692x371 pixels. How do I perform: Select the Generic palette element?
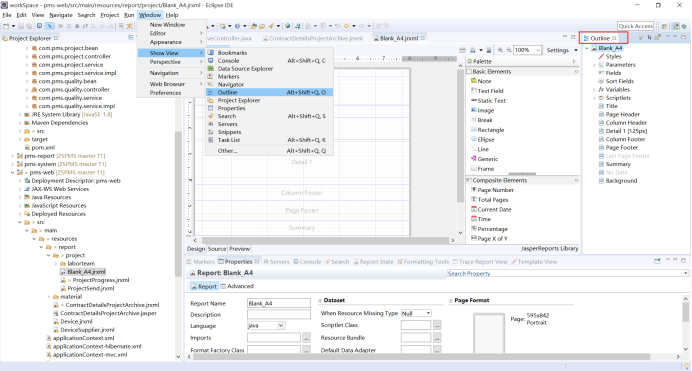tap(484, 159)
